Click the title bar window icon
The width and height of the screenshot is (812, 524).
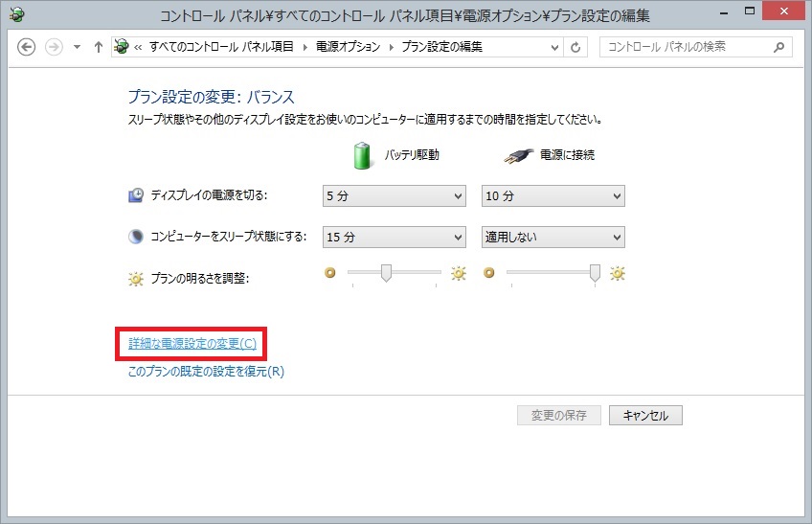(x=16, y=14)
